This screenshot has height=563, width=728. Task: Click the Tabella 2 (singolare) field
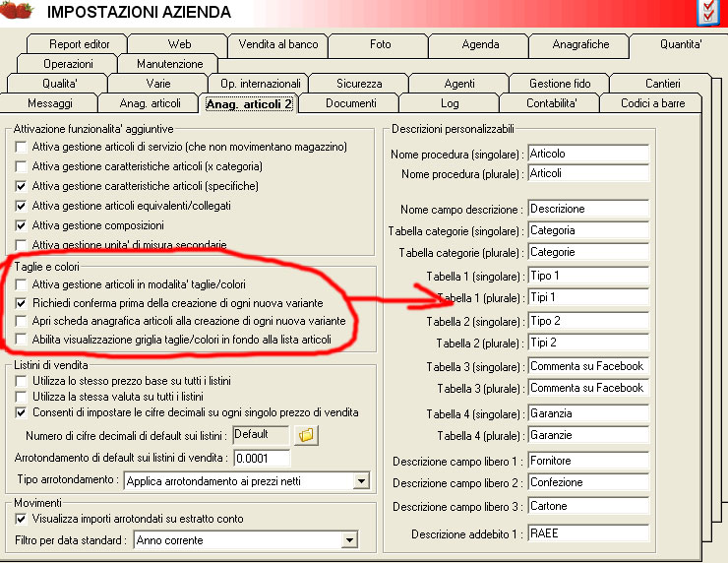tap(588, 321)
